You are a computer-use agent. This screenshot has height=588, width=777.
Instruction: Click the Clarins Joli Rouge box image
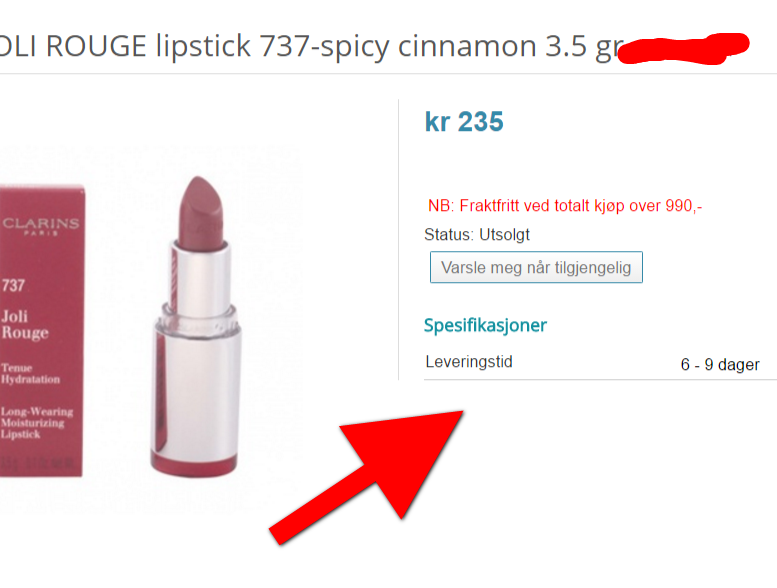click(x=42, y=330)
